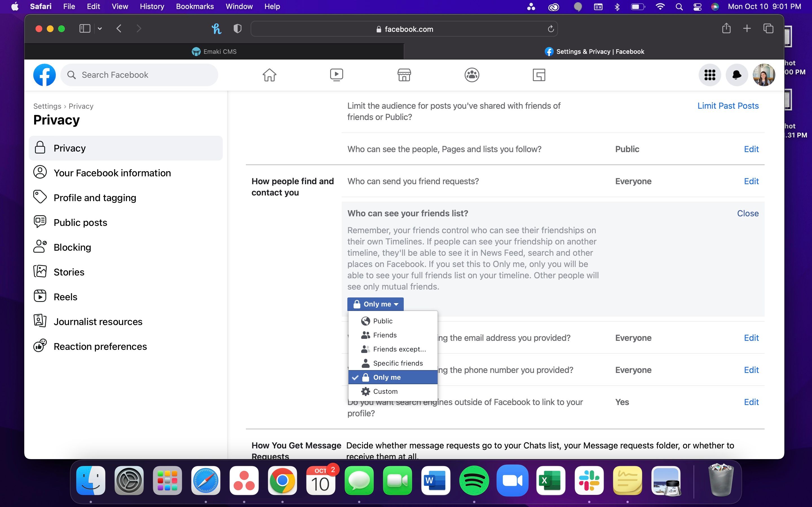Open the Groups icon in top nav
The image size is (812, 507).
[x=471, y=75]
